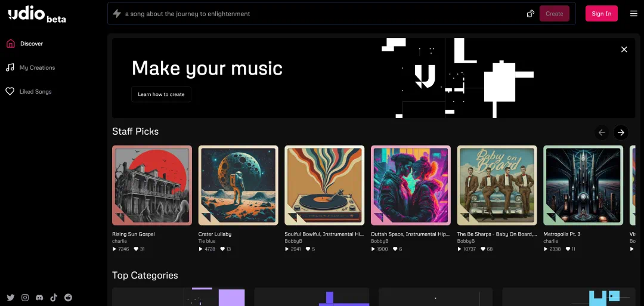Like Baby On Board via heart (68)
Image resolution: width=644 pixels, height=306 pixels.
[x=484, y=249]
